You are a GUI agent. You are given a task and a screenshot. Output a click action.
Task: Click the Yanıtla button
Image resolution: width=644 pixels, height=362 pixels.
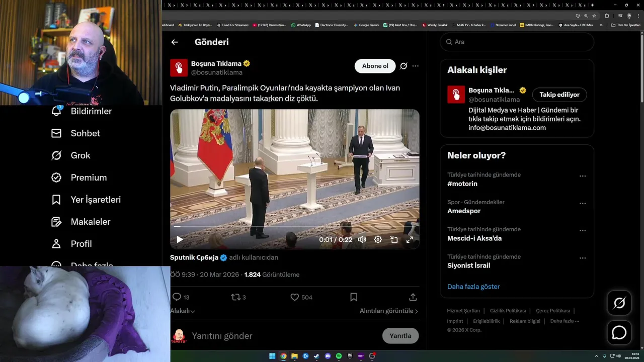[x=400, y=336]
